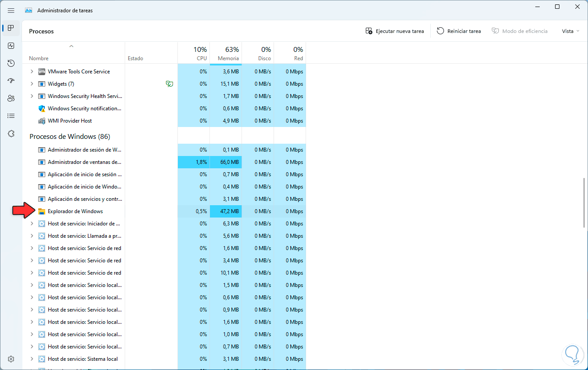The width and height of the screenshot is (588, 370).
Task: Click the 6,3 MB memory cell
Action: tap(226, 224)
